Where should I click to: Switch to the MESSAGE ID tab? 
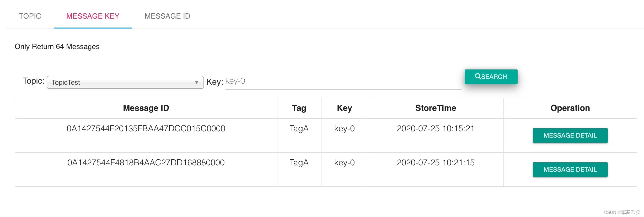click(x=167, y=16)
